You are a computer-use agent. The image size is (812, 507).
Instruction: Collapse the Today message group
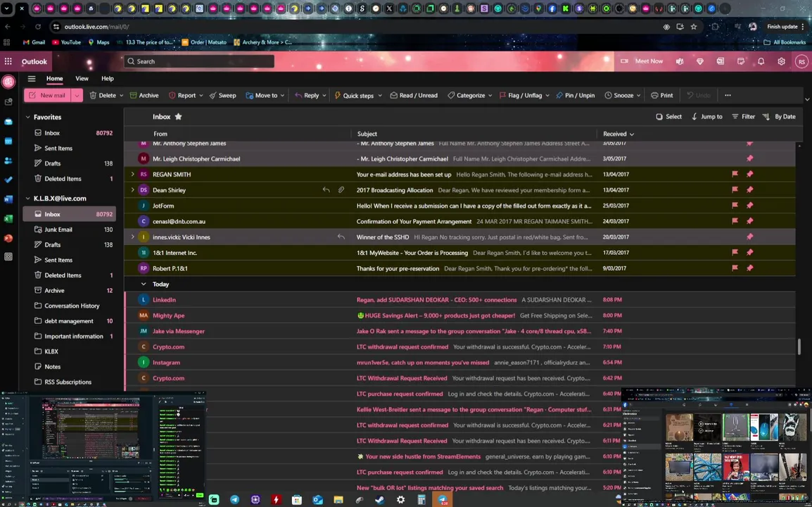[144, 284]
